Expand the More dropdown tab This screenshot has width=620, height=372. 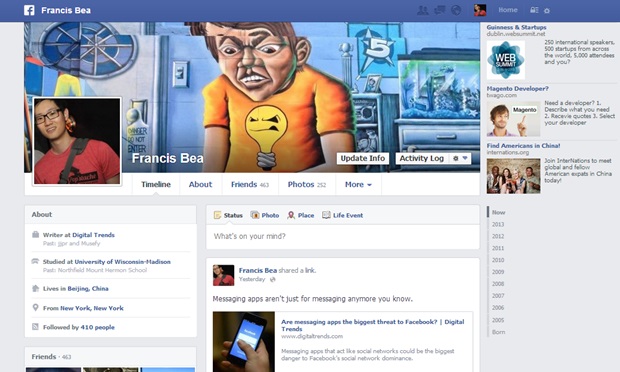pos(358,184)
